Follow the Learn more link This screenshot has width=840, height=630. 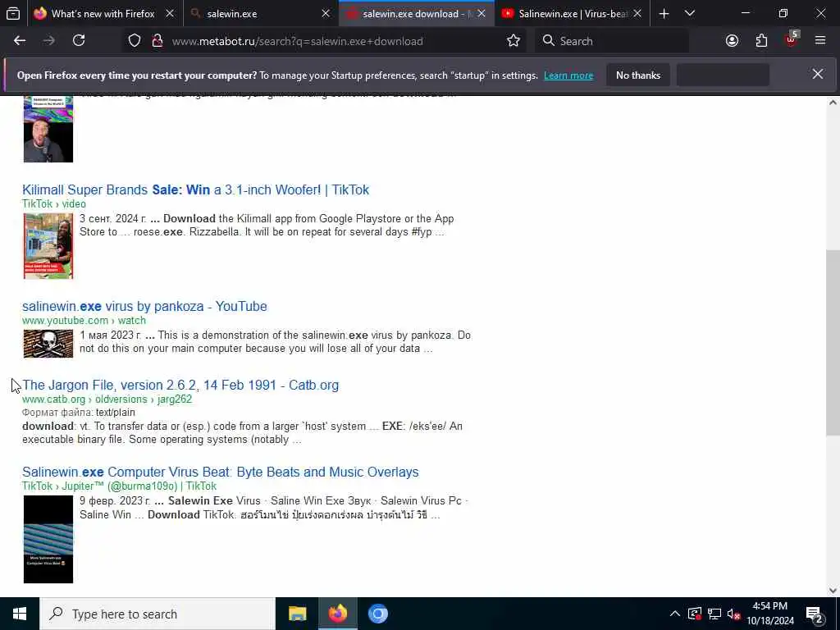coord(568,75)
